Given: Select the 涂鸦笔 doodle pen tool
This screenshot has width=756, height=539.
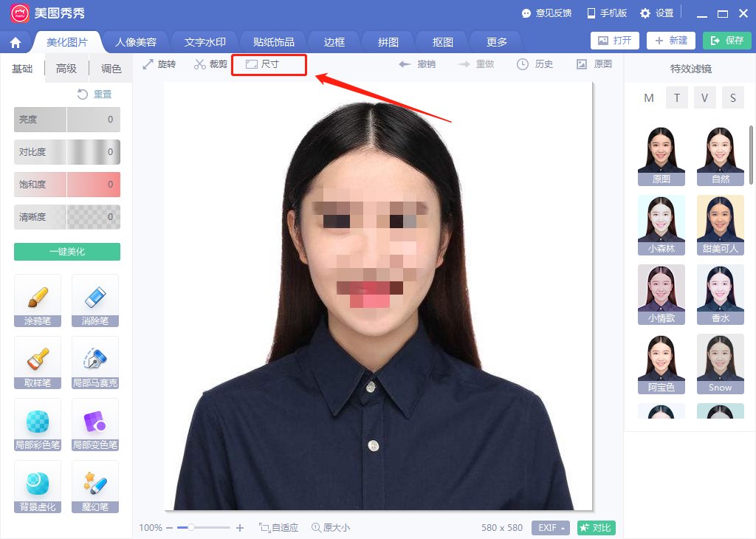Looking at the screenshot, I should (37, 301).
